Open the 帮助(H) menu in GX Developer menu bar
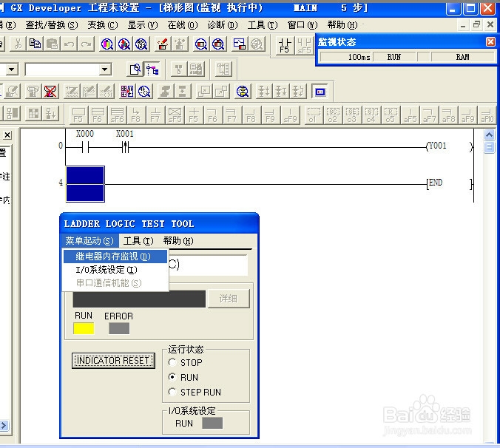500x448 pixels. tap(342, 25)
